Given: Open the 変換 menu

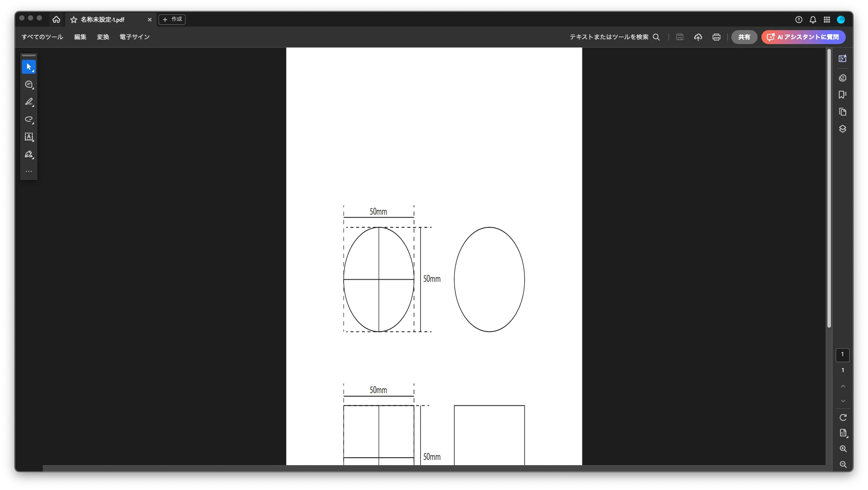Looking at the screenshot, I should (103, 37).
